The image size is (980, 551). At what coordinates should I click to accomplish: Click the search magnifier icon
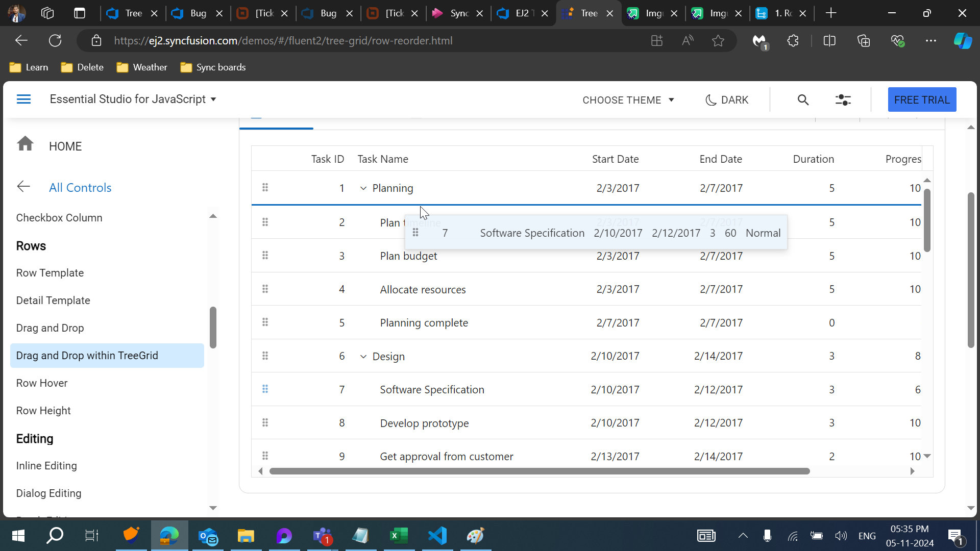point(803,100)
